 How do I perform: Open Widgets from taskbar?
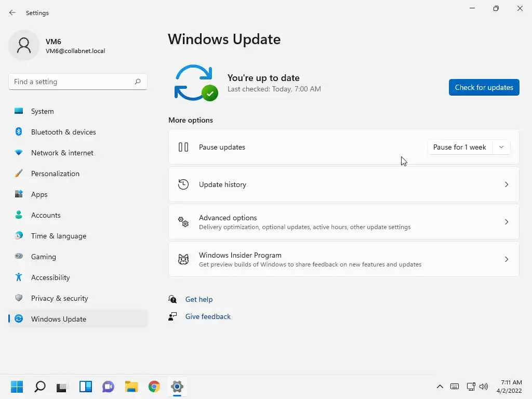86,387
